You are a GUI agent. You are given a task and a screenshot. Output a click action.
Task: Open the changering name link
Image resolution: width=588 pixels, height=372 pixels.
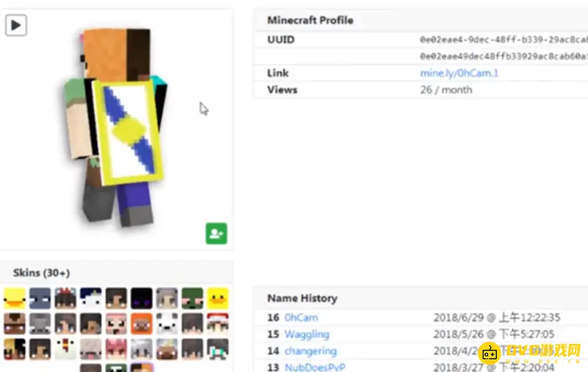coord(310,351)
